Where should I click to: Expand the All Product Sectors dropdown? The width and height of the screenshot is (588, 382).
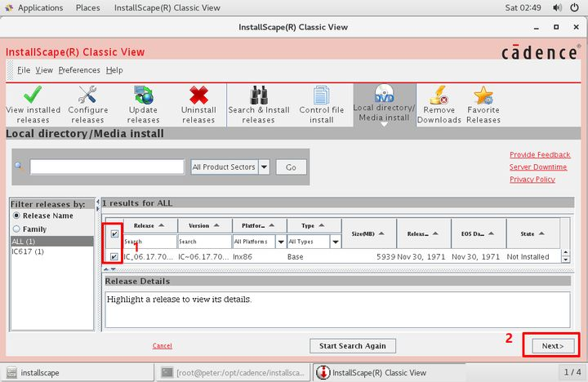coord(263,167)
